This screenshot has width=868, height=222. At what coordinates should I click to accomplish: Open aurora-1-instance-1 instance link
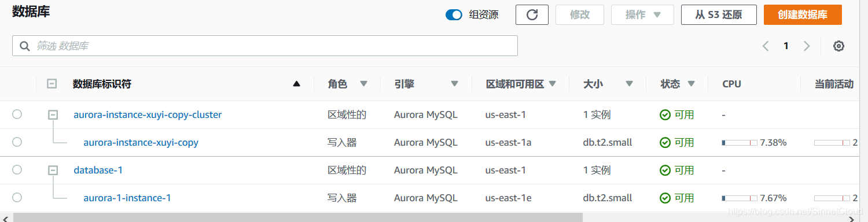[x=127, y=198]
